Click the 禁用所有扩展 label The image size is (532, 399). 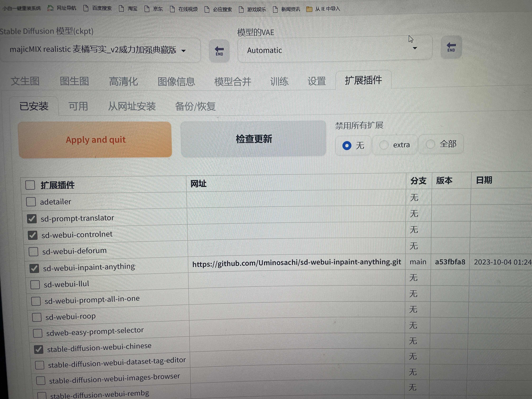tap(359, 125)
